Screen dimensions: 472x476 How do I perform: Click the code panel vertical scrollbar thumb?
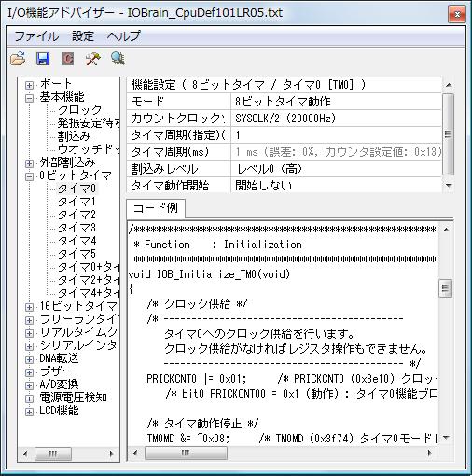point(445,288)
